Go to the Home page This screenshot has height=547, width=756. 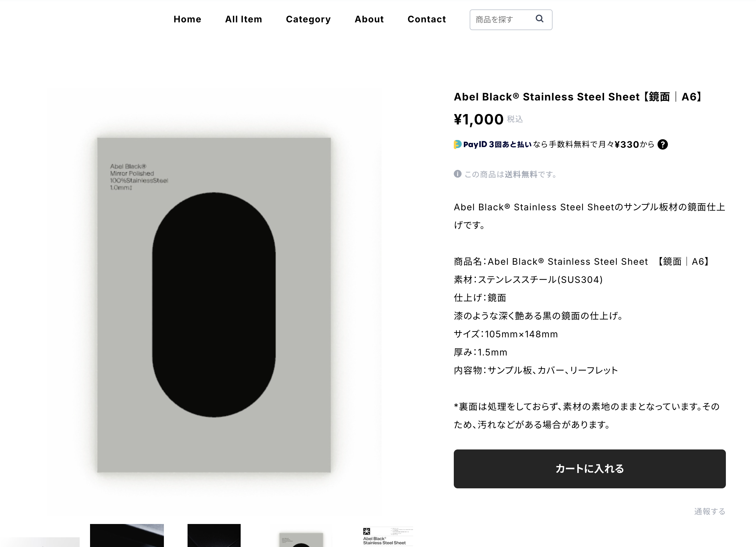click(x=187, y=19)
